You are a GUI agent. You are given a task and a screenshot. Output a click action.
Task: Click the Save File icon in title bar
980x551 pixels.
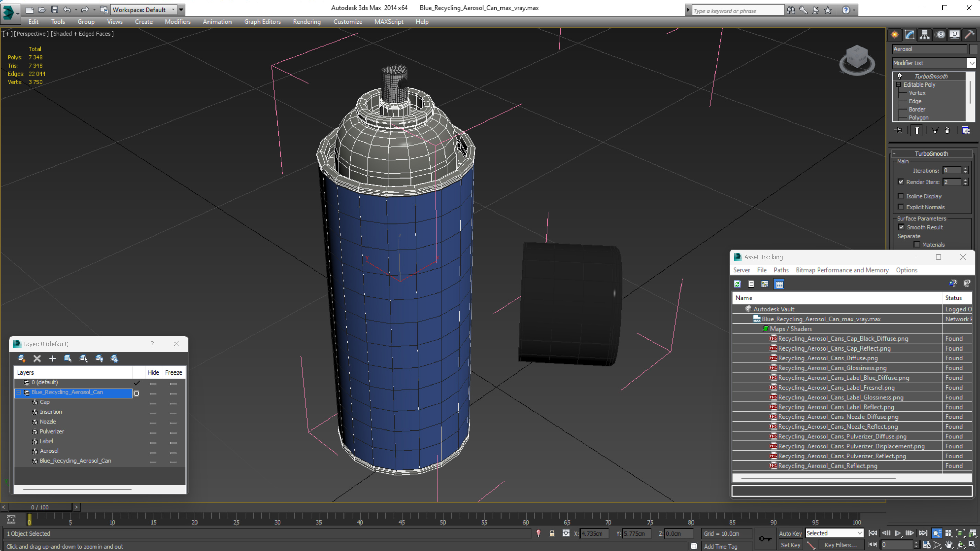tap(54, 10)
